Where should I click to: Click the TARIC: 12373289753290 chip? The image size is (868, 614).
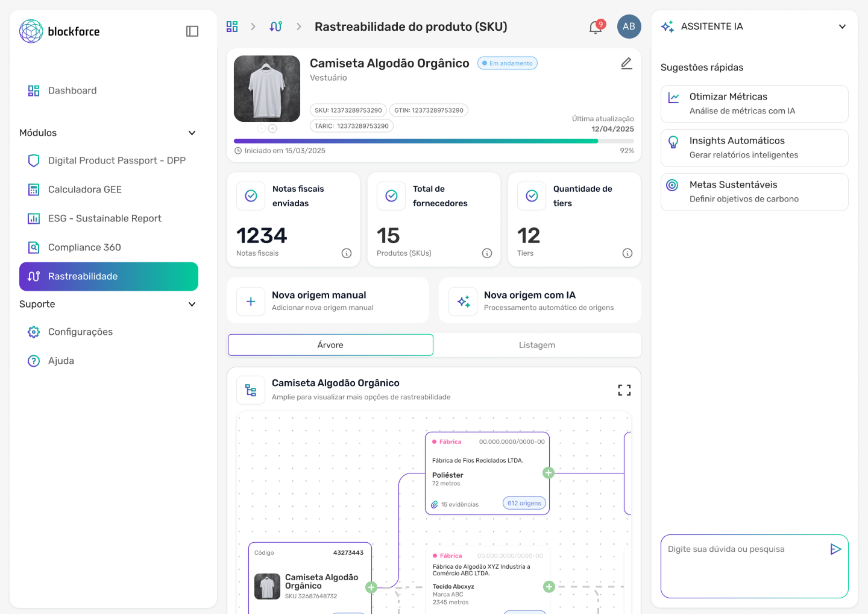point(351,126)
